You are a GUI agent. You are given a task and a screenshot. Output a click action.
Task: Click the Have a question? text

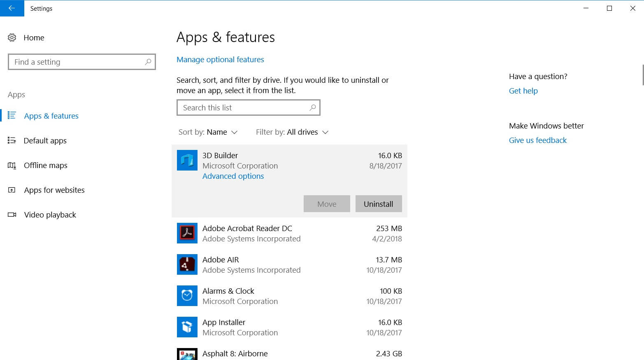pos(538,76)
